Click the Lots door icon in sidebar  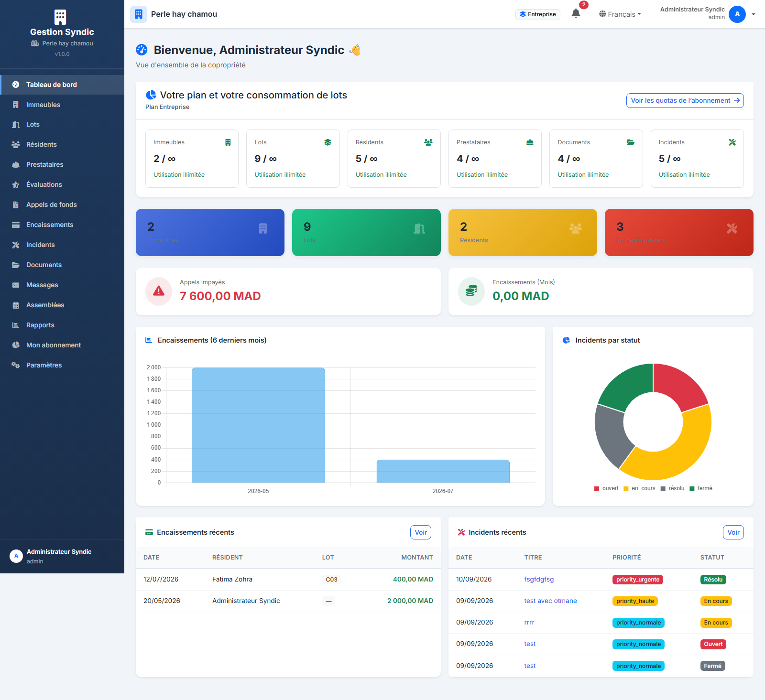(16, 125)
